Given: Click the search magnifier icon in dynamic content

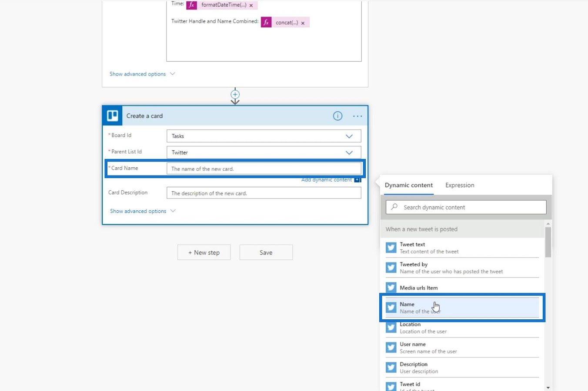Looking at the screenshot, I should [394, 207].
